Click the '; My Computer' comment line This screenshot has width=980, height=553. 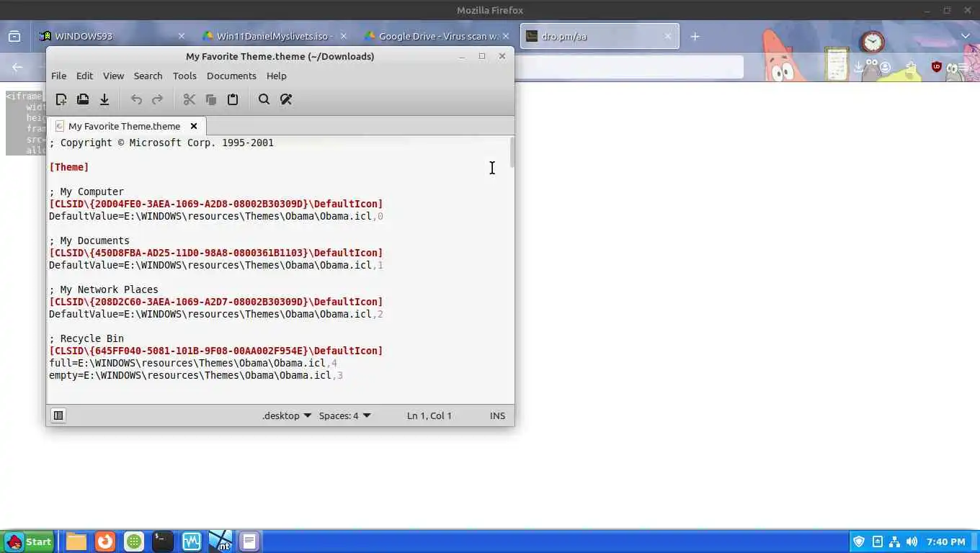86,192
